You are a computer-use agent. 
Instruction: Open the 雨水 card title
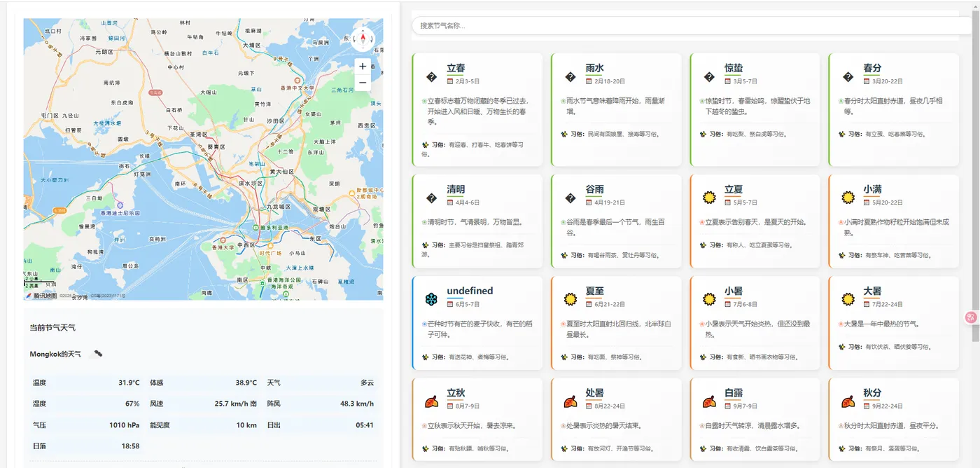click(594, 68)
